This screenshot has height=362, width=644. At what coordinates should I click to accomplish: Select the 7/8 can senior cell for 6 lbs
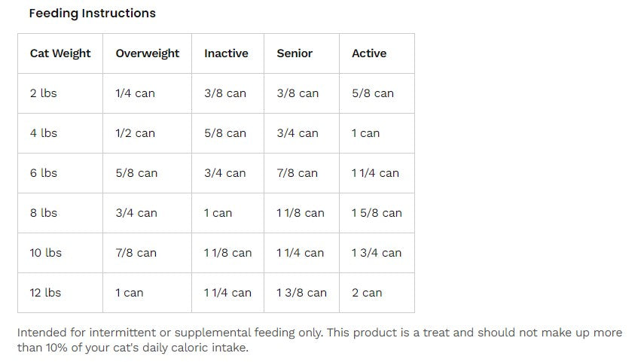298,173
